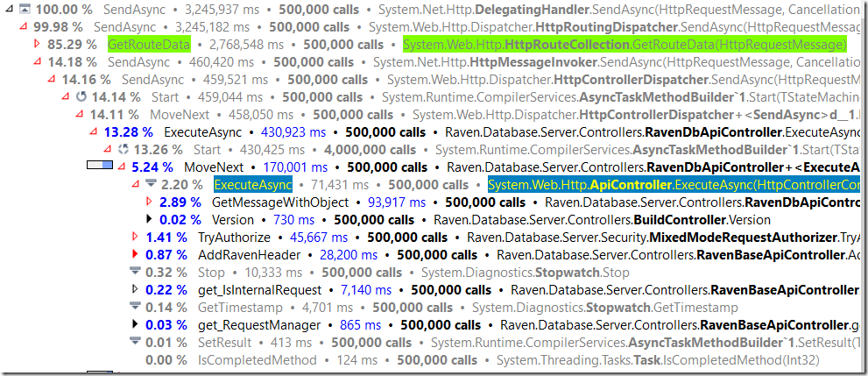The image size is (868, 376).
Task: Click the Task.IsCompletedMethod(Int32) qualified name
Action: [x=658, y=360]
